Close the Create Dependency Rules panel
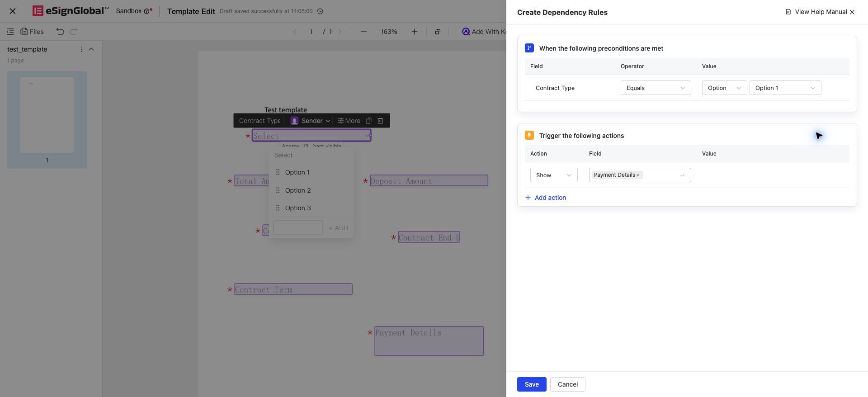 click(852, 12)
